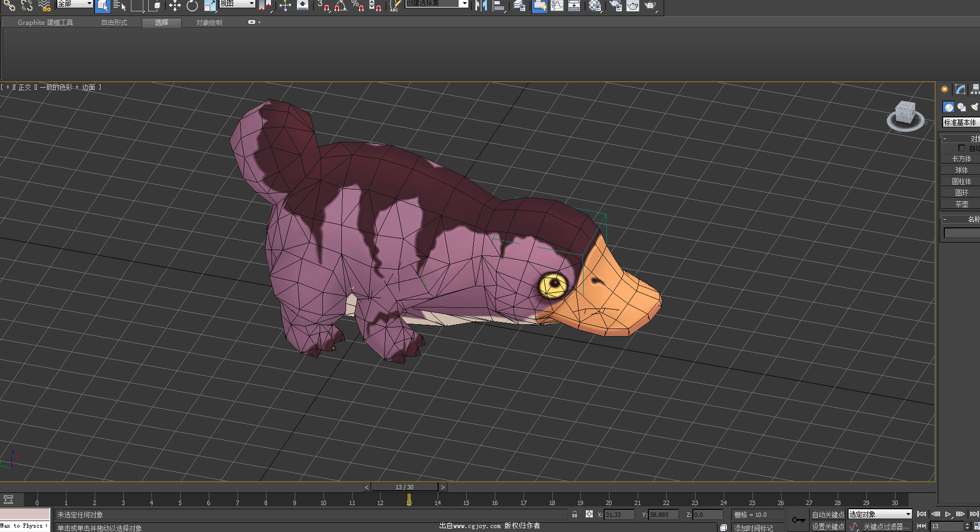Click Select and Manipulate icon
Viewport: 980px width, 532px height.
click(285, 5)
